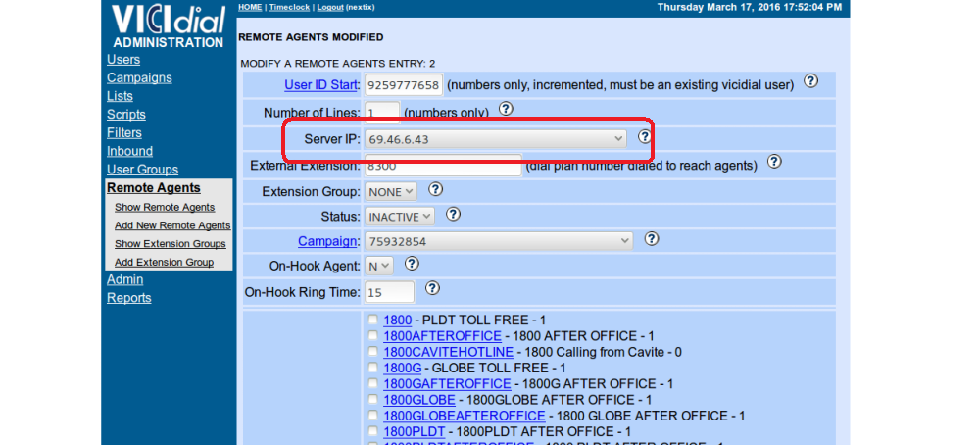980x445 pixels.
Task: Check the 1800G GLOBE TOLL FREE checkbox
Action: (x=373, y=368)
